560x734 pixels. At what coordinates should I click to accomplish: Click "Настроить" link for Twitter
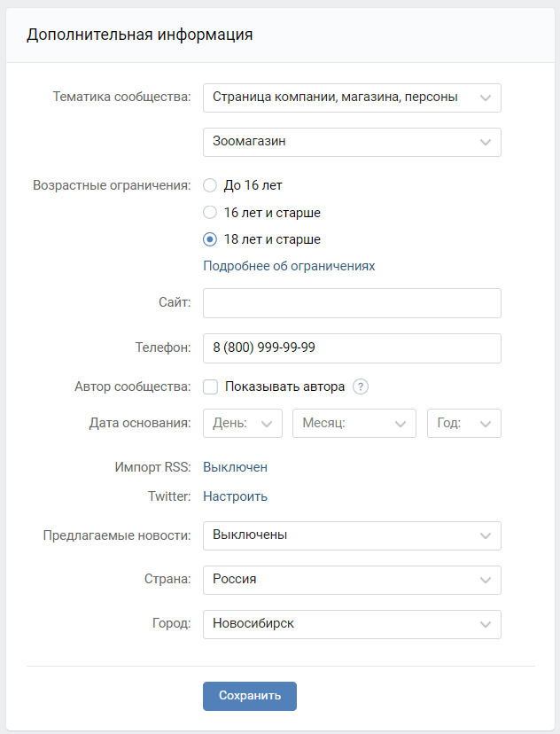tap(236, 496)
